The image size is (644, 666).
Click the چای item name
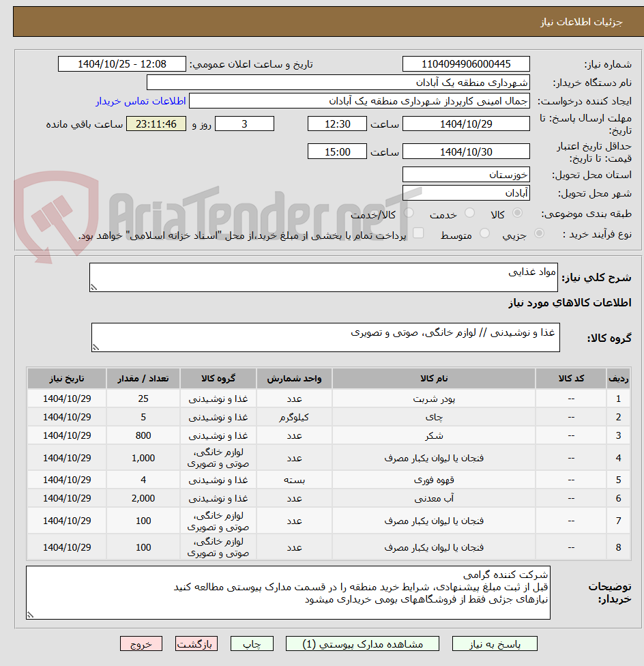434,417
